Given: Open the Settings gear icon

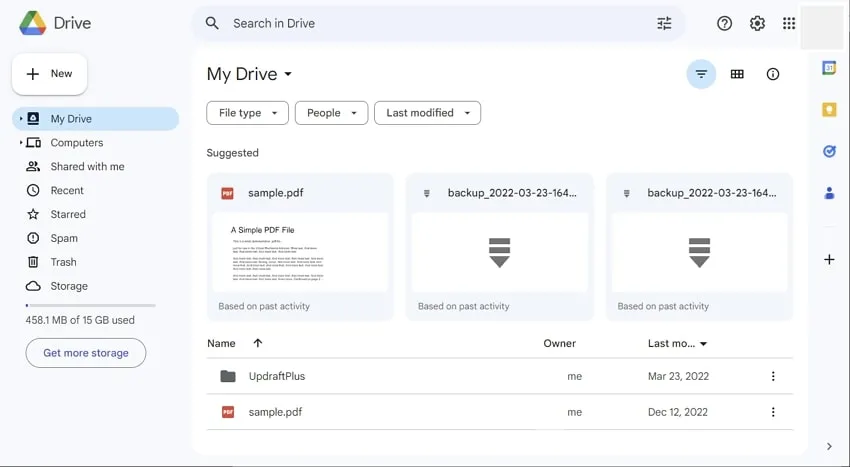Looking at the screenshot, I should (757, 23).
